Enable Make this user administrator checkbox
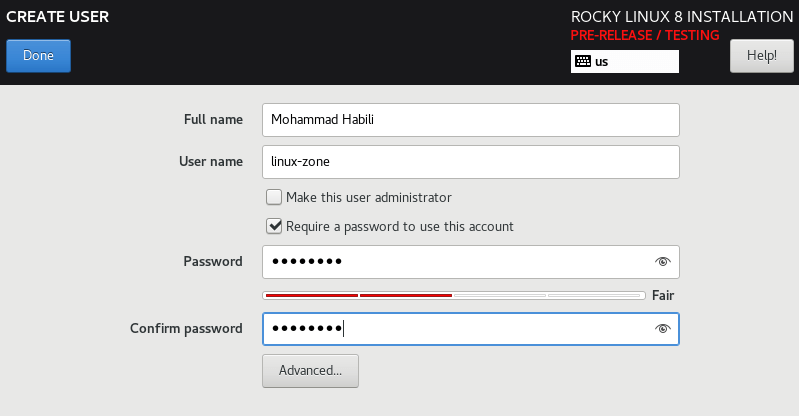Screen dimensions: 799x416 point(274,197)
